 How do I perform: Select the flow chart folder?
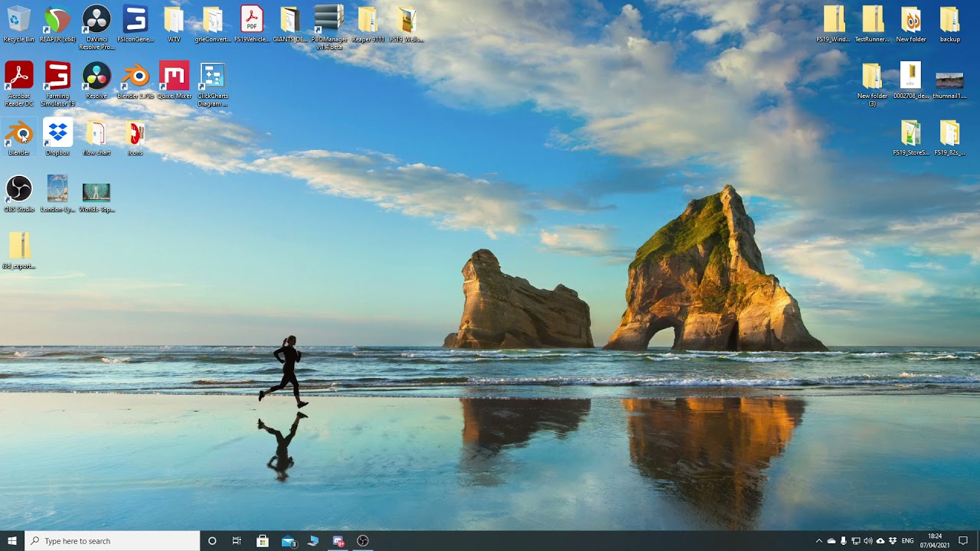[x=96, y=137]
